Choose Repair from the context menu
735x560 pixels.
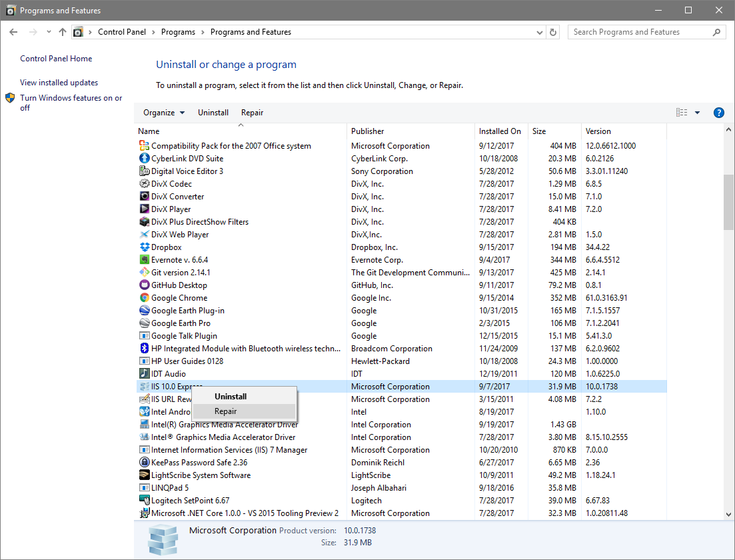tap(244, 411)
